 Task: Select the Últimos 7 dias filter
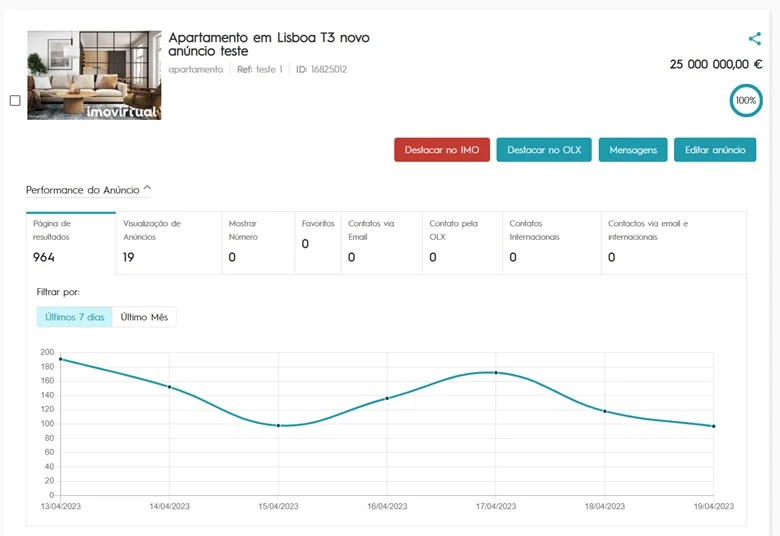pyautogui.click(x=75, y=317)
